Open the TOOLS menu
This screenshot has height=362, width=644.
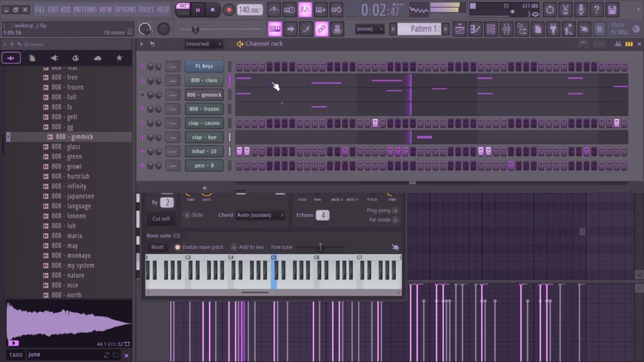[146, 10]
